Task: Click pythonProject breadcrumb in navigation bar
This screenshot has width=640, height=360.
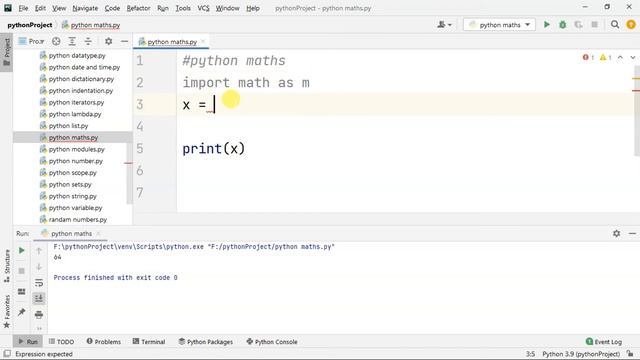Action: pos(30,25)
